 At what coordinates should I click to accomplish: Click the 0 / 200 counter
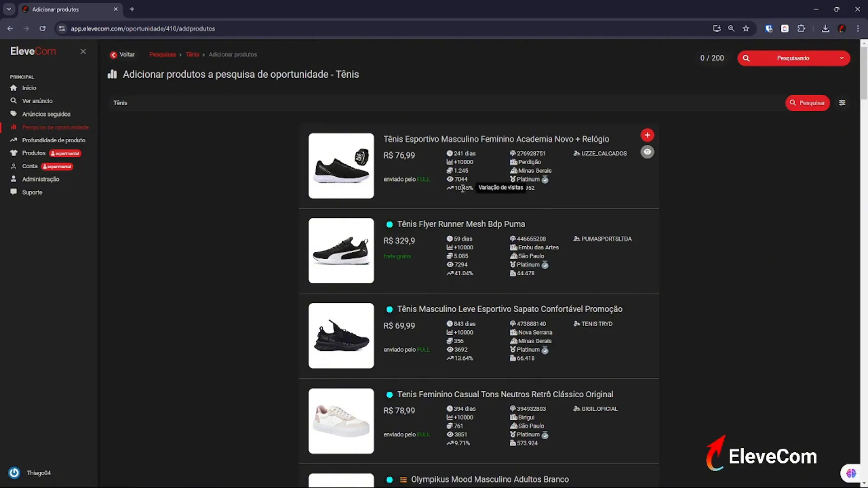[x=712, y=58]
